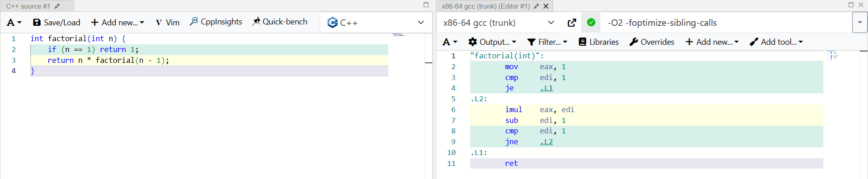Open Filter options menu
This screenshot has height=179, width=868.
[547, 42]
